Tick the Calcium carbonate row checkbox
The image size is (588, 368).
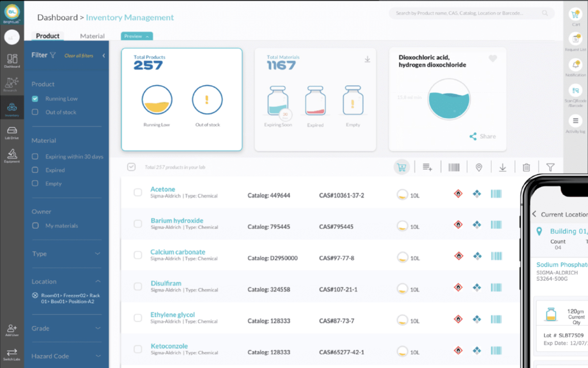[138, 255]
